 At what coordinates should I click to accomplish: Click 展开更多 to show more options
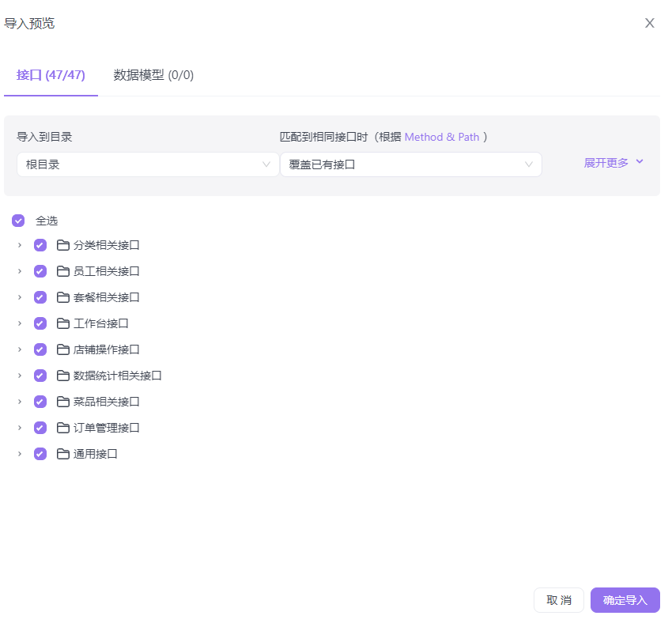click(613, 163)
